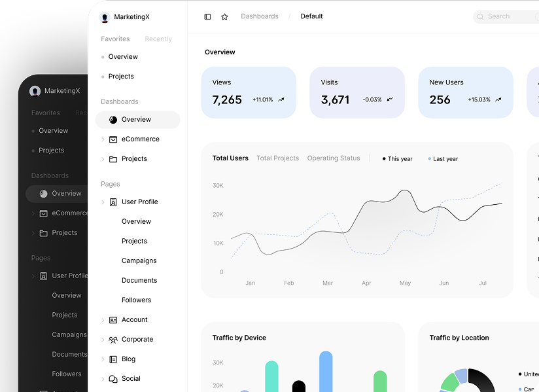Click the Projects folder icon in light sidebar
Viewport: 539px width, 392px height.
click(113, 159)
